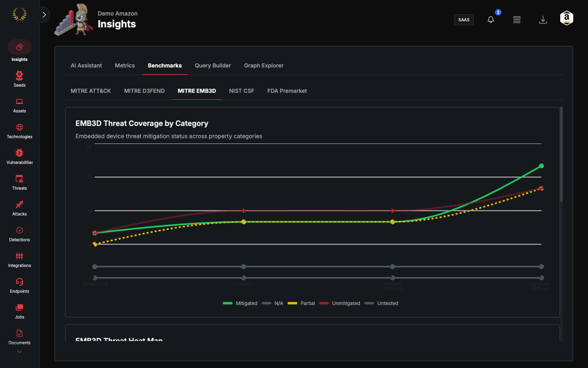Click the download icon in header

coord(543,20)
